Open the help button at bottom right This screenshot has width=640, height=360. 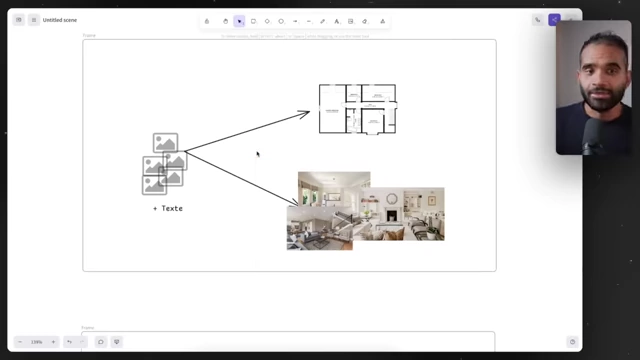click(572, 342)
